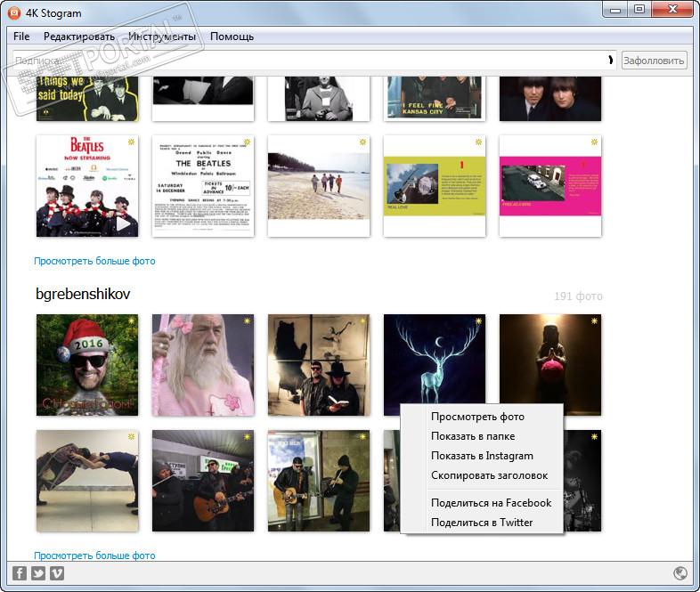Click the star marker on the Beatles ticket poster thumbnail
Screen dimensions: 700x592
tap(247, 142)
